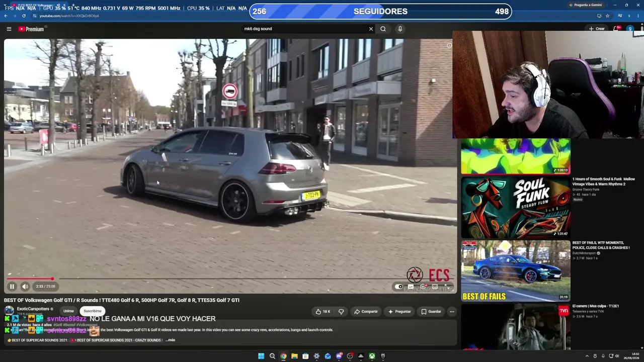
Task: Open player settings gear
Action: pos(423,287)
